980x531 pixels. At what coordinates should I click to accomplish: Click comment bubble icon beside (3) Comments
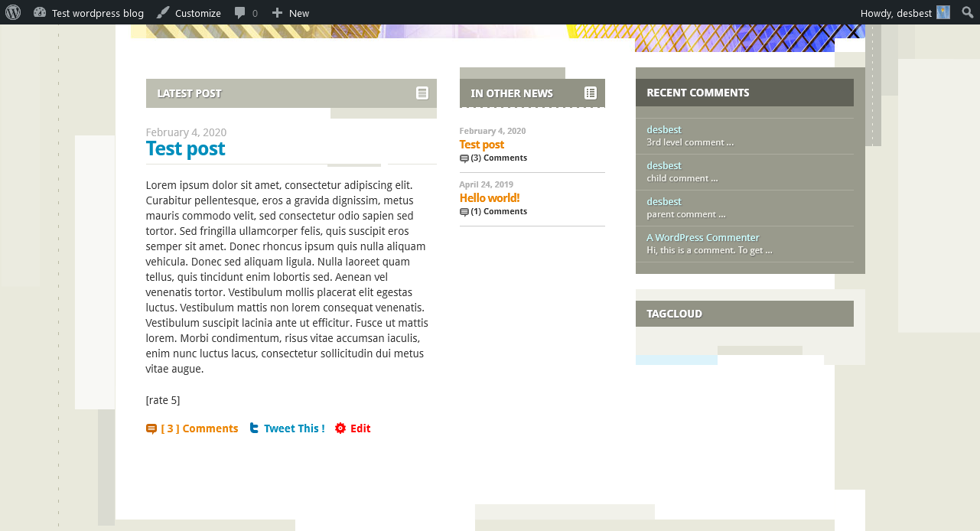click(x=464, y=158)
